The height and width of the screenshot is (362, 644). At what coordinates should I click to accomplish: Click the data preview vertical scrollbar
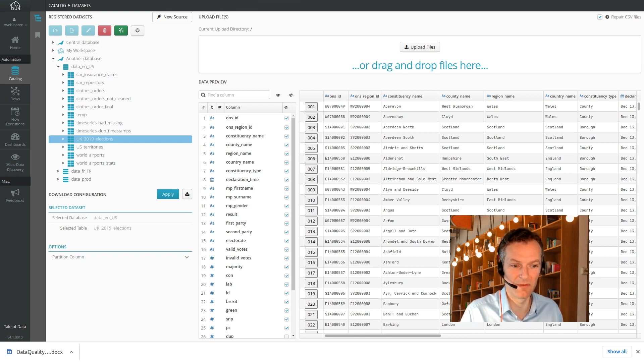(x=639, y=106)
